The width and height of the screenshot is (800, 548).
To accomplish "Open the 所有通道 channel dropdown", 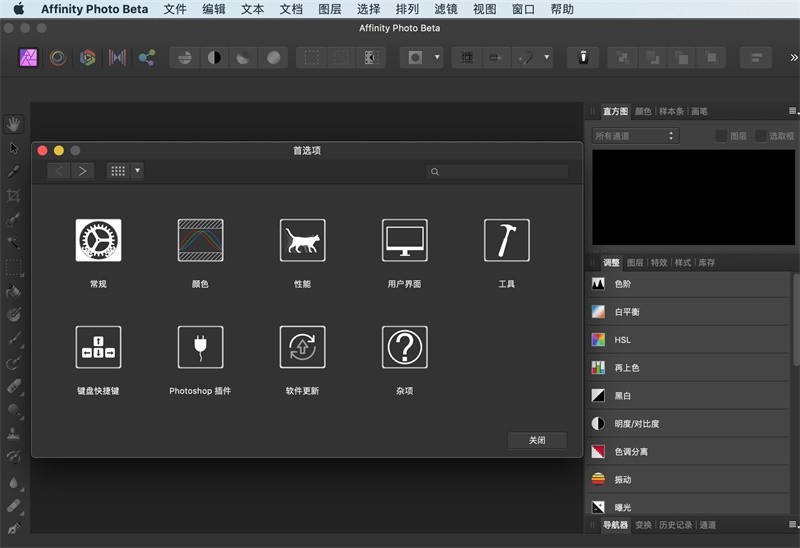I will coord(635,136).
